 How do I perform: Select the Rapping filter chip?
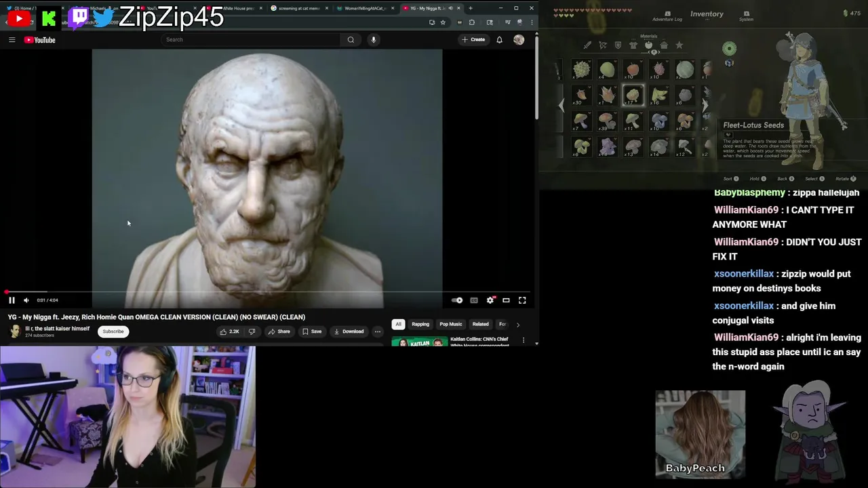[420, 324]
